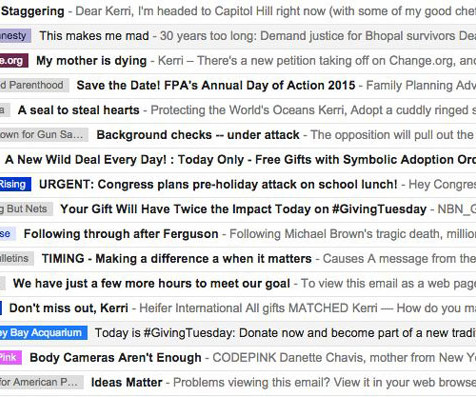Open 'A New Wild Deal Every Day!' email
476x397 pixels.
pos(238,160)
